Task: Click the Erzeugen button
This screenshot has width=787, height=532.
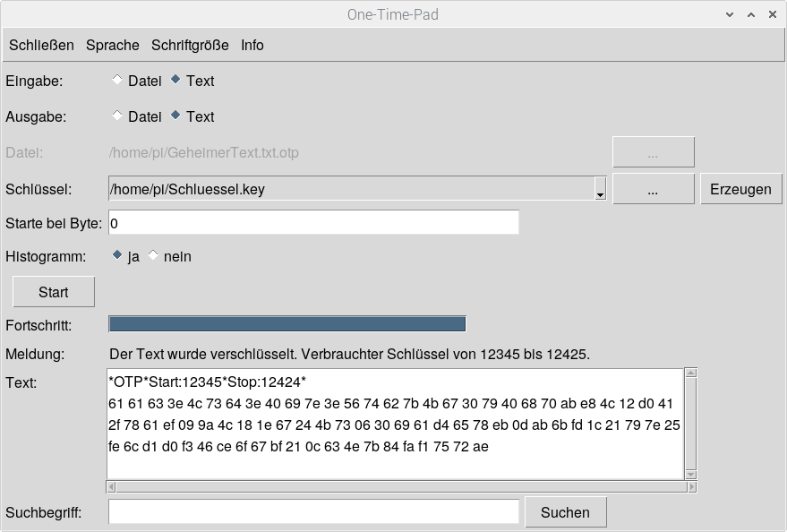Action: point(740,190)
